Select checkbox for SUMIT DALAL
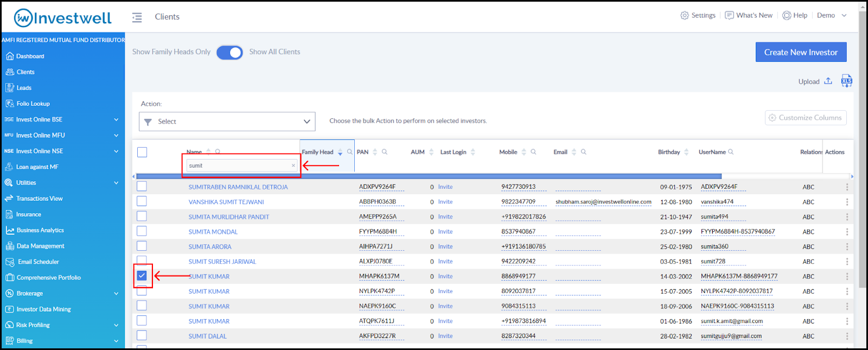Viewport: 868px width, 350px height. click(142, 335)
